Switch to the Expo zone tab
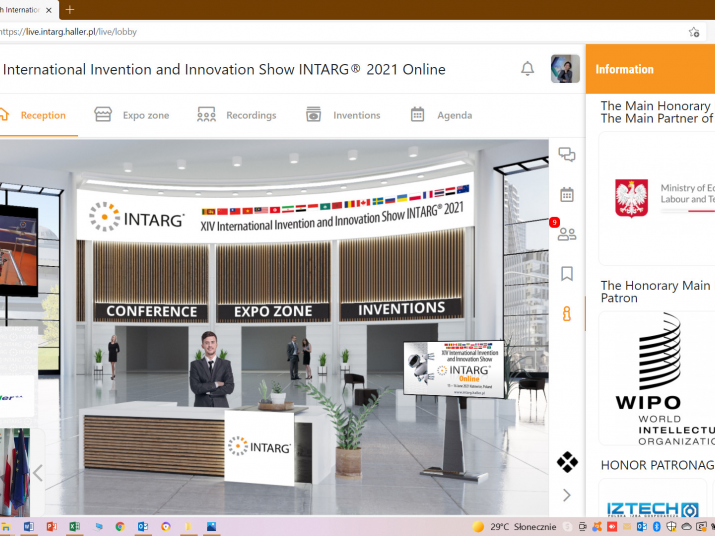This screenshot has height=536, width=715. click(132, 115)
